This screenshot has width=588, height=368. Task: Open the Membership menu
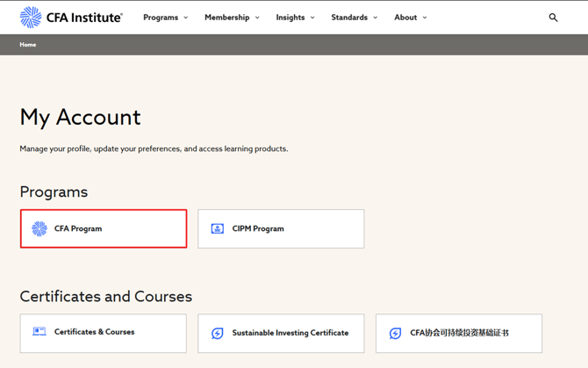pyautogui.click(x=226, y=18)
